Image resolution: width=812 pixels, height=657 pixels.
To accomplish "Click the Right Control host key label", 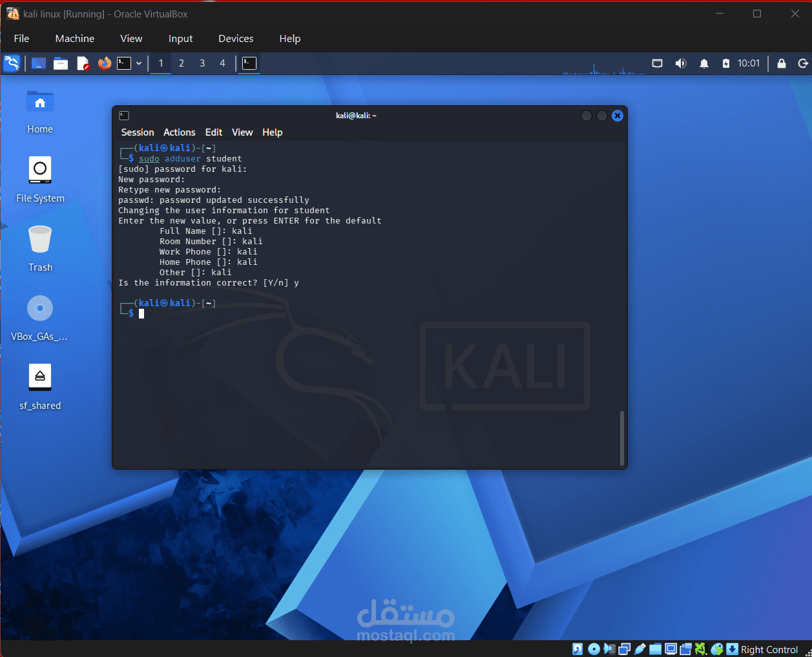I will (x=769, y=650).
